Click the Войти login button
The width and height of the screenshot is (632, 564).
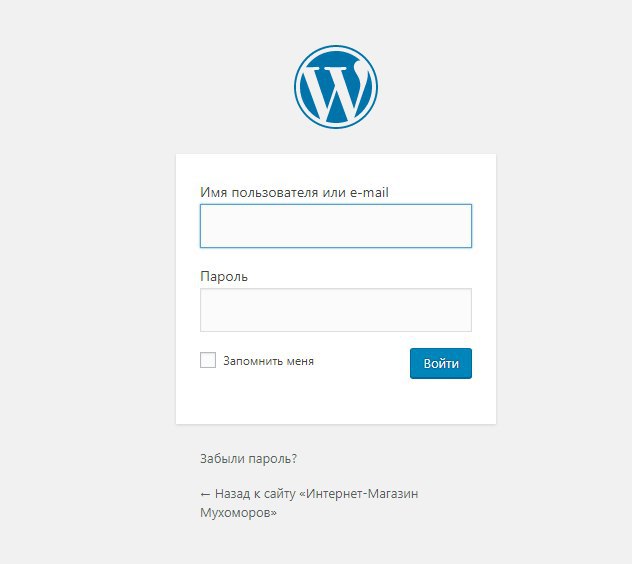pyautogui.click(x=441, y=363)
